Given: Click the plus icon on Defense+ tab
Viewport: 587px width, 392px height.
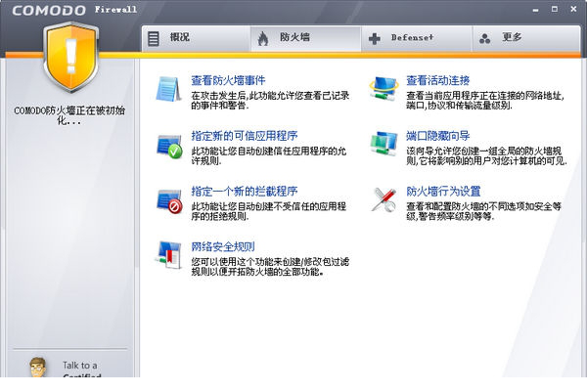Looking at the screenshot, I should pyautogui.click(x=375, y=38).
